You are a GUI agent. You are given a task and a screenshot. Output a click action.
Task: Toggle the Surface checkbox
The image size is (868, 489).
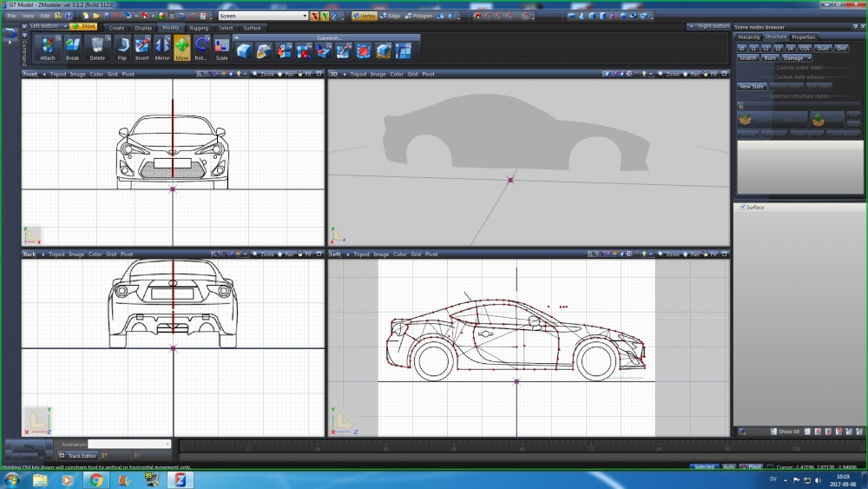tap(743, 207)
